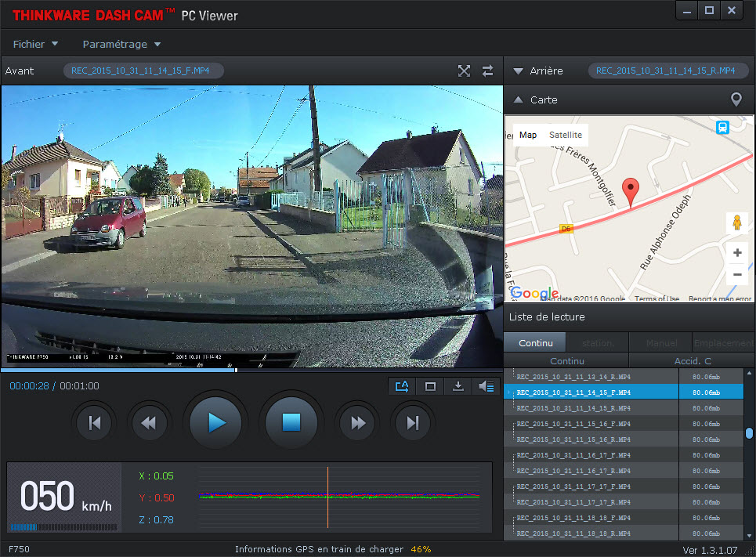Stop video playback
This screenshot has height=557, width=756.
(291, 423)
